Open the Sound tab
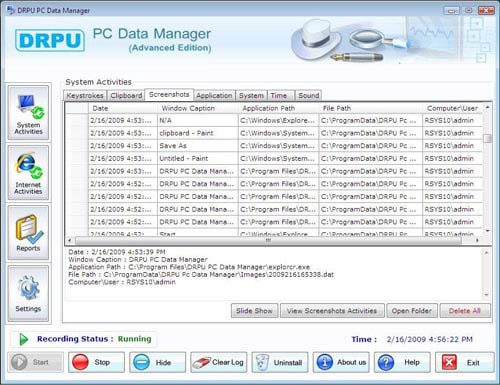The height and width of the screenshot is (385, 500). tap(308, 96)
